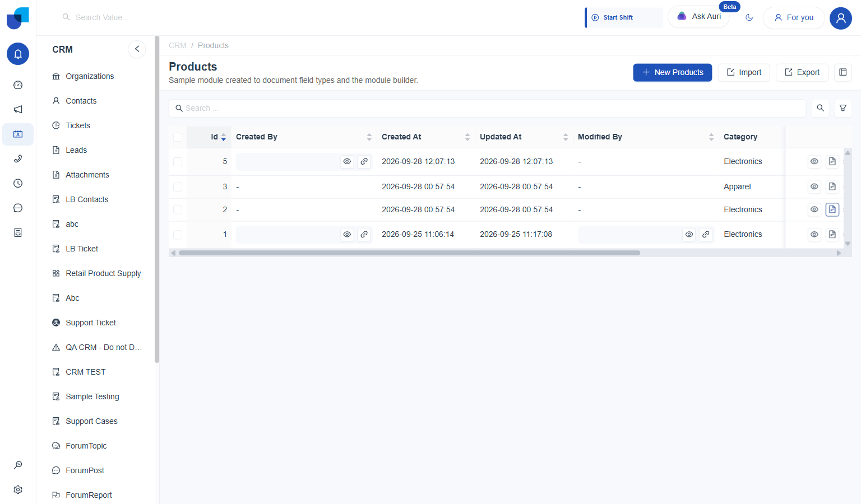The height and width of the screenshot is (504, 861).
Task: Focus the products table Search field
Action: coord(488,108)
